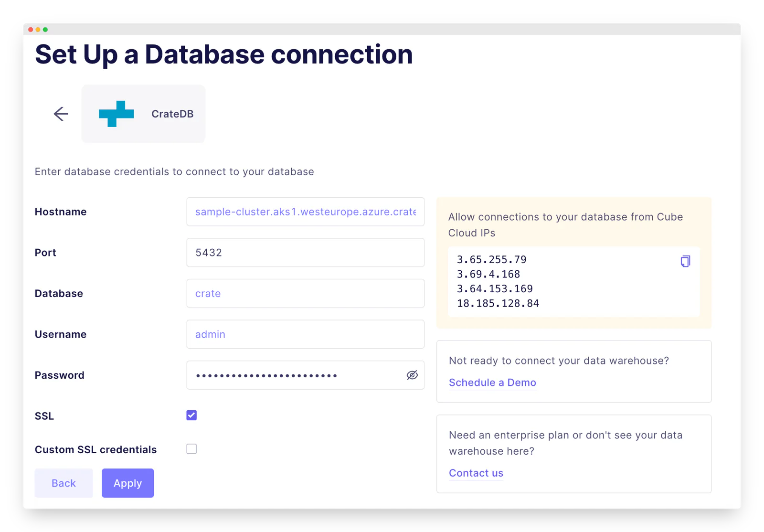Click the Custom SSL credentials label
Screen dimensions: 764x532
pos(95,449)
